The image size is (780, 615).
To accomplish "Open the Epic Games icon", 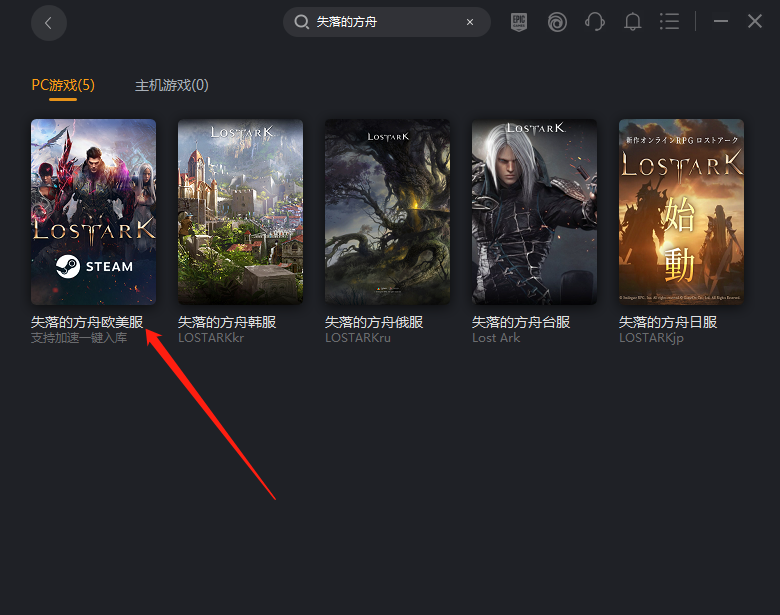I will coord(518,22).
